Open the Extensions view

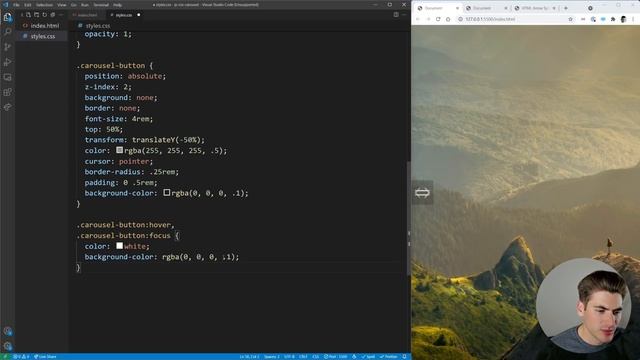(x=7, y=92)
